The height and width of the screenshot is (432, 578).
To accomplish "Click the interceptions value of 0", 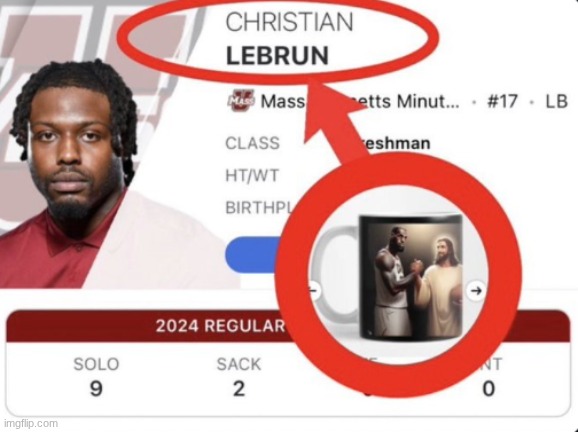I will click(x=489, y=389).
